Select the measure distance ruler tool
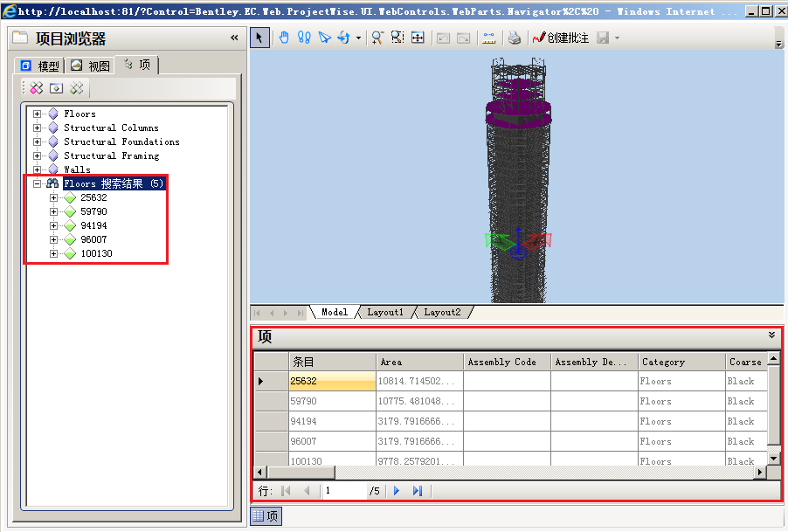 (488, 38)
